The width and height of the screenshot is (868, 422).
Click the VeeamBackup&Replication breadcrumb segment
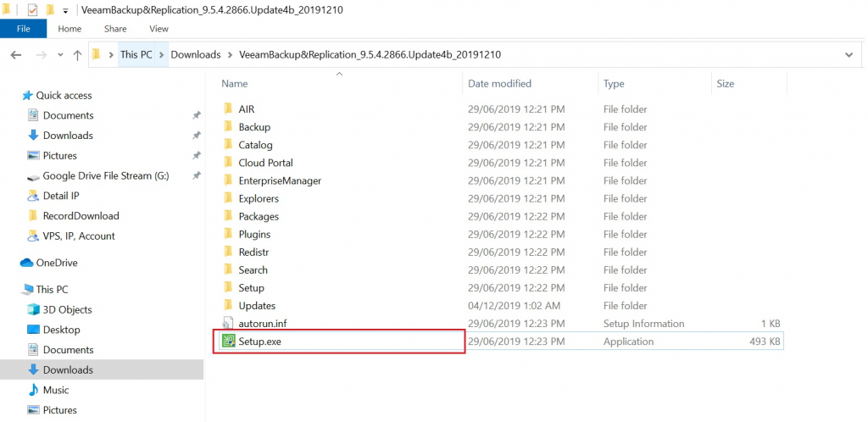[x=370, y=55]
